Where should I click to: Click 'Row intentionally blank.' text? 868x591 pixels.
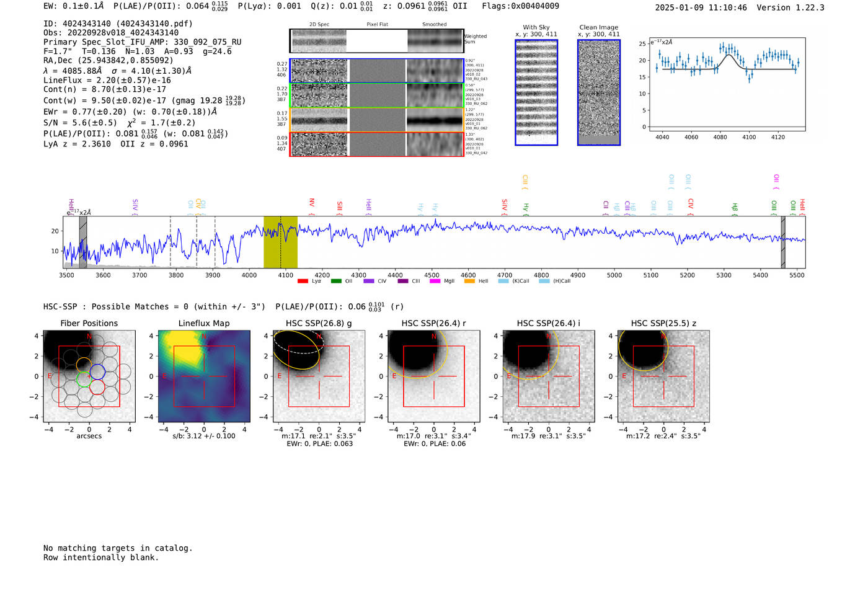101,558
